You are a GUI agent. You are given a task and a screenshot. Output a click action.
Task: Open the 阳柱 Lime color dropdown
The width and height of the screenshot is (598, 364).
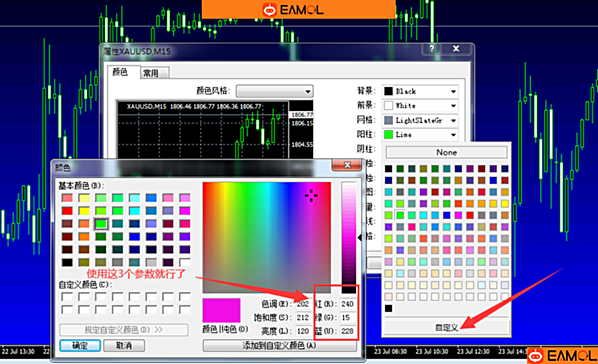coord(420,134)
